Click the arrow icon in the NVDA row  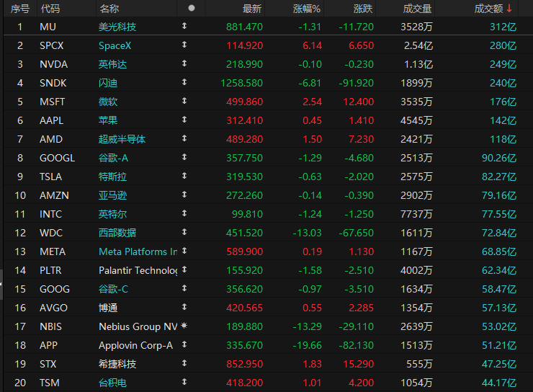coord(184,63)
